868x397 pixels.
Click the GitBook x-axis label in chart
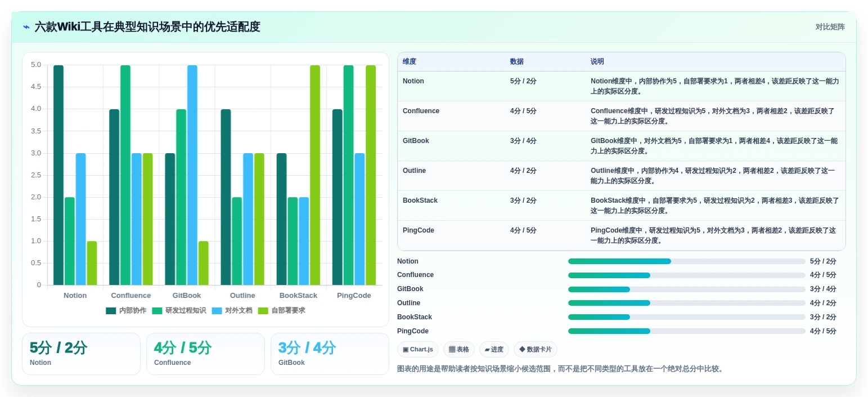tap(187, 296)
